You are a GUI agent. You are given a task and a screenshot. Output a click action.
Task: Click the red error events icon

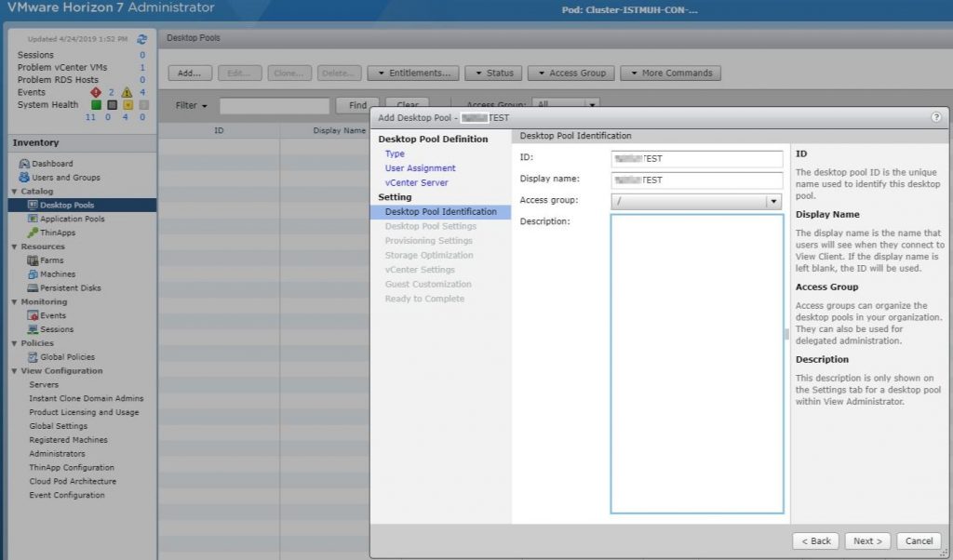(x=96, y=92)
